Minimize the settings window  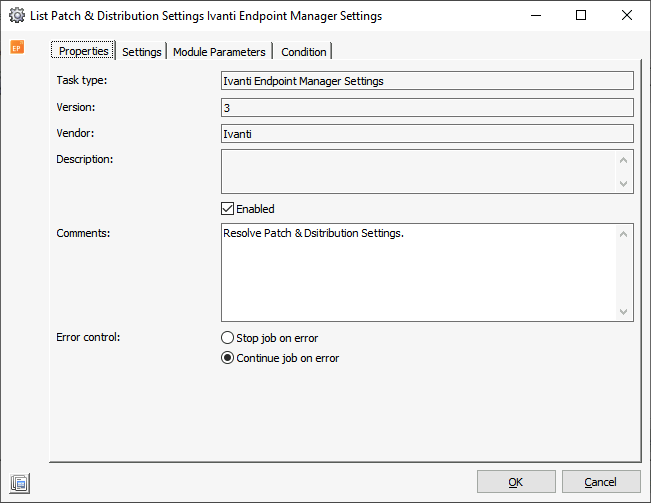point(536,16)
